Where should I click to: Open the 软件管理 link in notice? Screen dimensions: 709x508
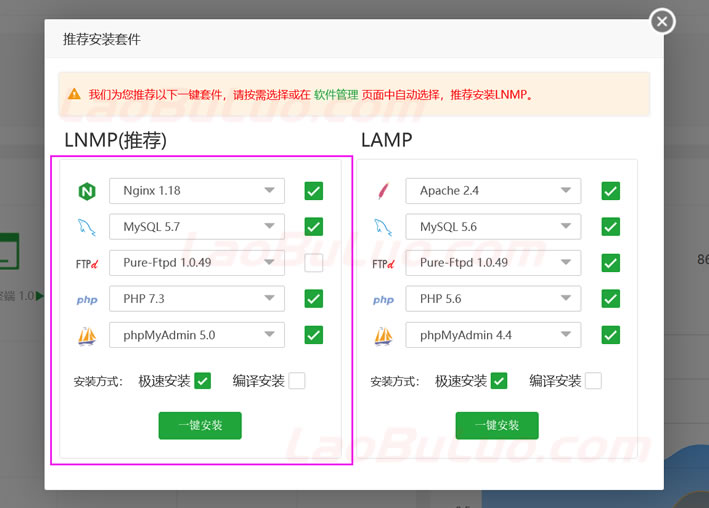coord(336,95)
